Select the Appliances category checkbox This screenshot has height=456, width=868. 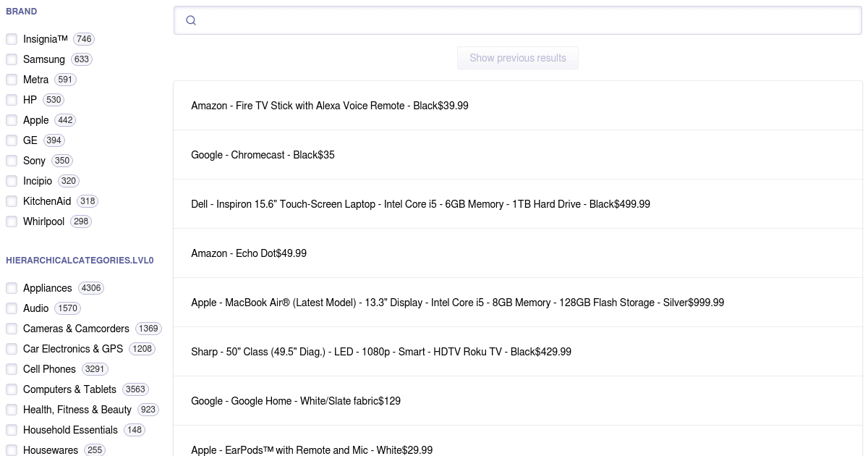tap(12, 288)
